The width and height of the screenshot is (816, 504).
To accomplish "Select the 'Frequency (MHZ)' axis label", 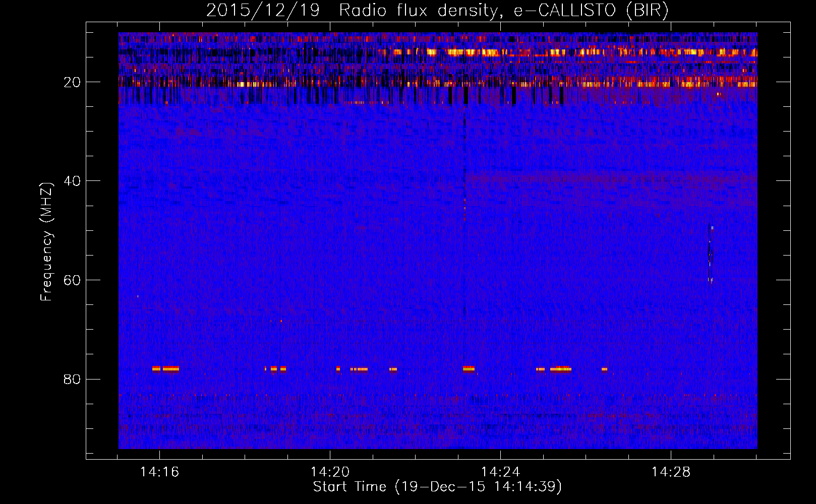I will point(46,242).
